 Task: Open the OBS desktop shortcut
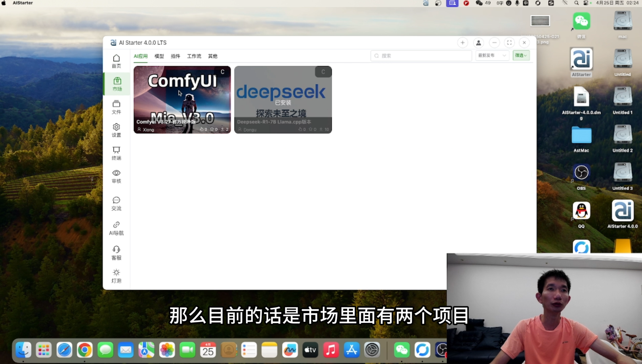(x=581, y=176)
